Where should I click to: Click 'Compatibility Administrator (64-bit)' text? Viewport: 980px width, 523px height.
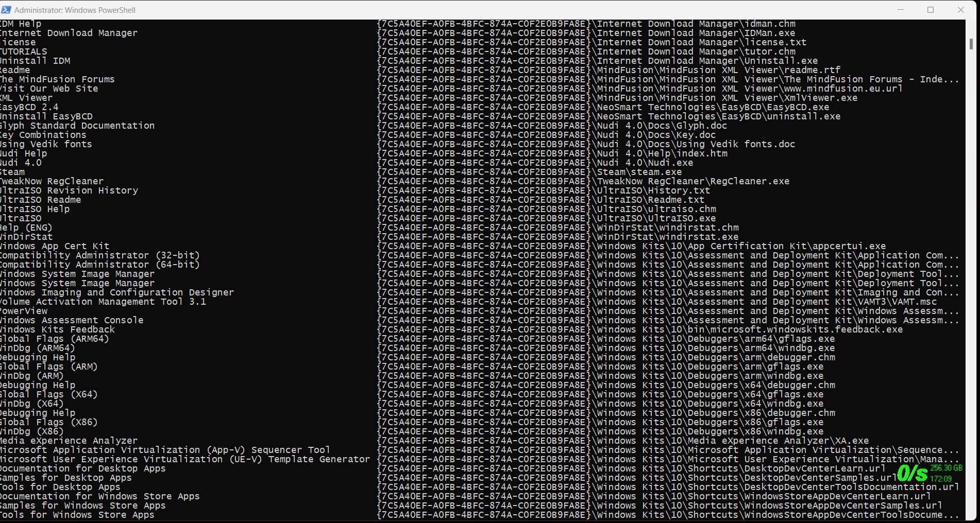coord(100,265)
